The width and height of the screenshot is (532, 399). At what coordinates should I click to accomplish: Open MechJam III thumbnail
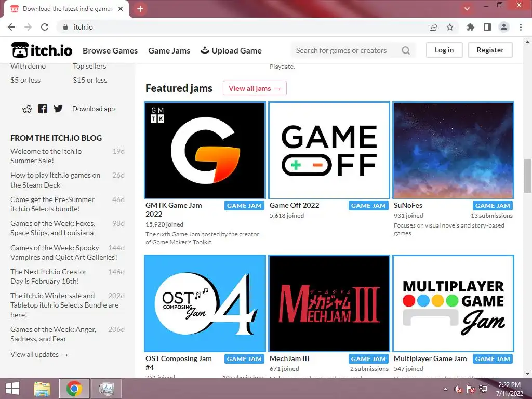pos(329,303)
